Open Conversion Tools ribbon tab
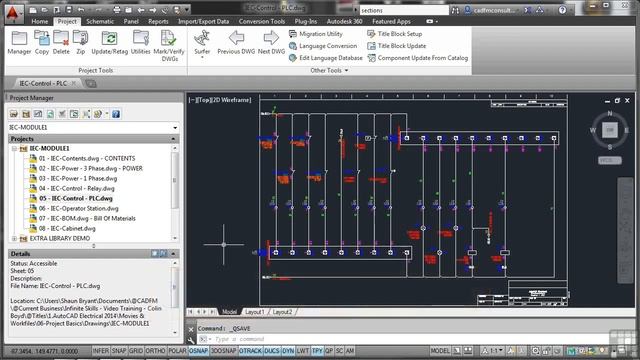This screenshot has height=360, width=640. pos(262,21)
